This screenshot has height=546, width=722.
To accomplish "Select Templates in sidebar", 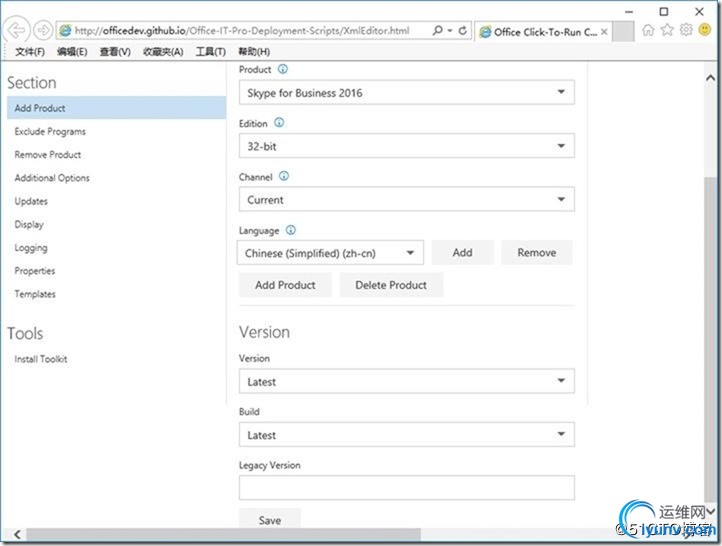I will [35, 293].
